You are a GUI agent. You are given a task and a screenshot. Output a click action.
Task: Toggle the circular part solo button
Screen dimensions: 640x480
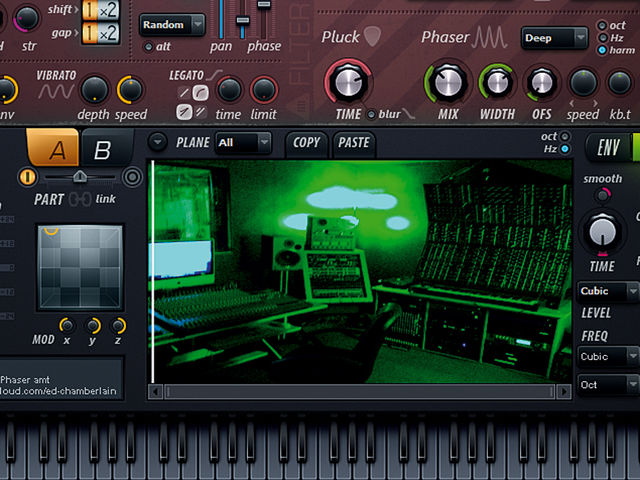click(x=132, y=177)
